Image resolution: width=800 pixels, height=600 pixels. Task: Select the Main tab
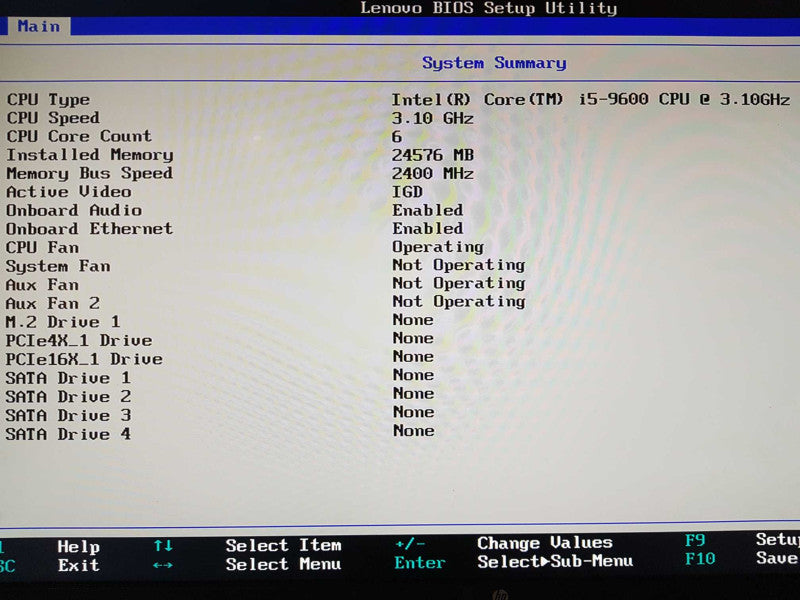[x=38, y=26]
